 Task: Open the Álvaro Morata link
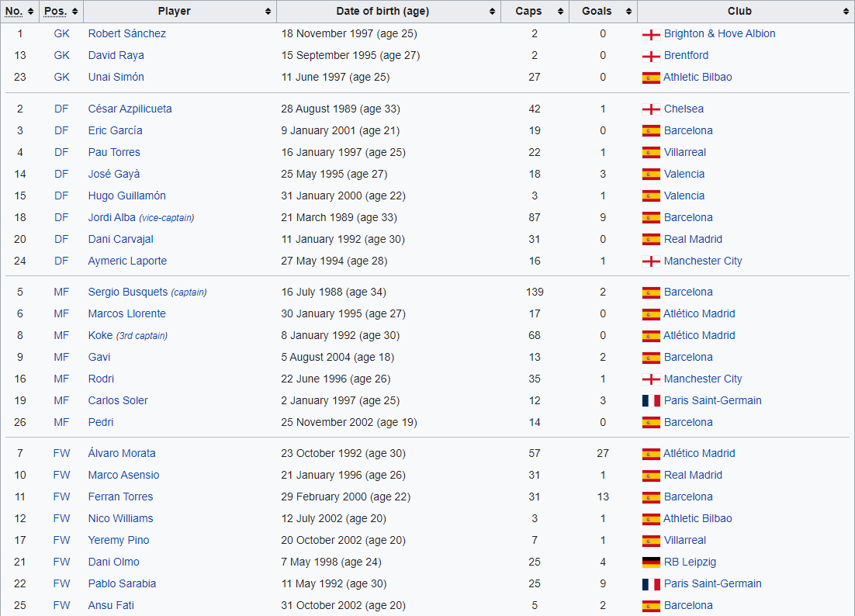pyautogui.click(x=122, y=453)
